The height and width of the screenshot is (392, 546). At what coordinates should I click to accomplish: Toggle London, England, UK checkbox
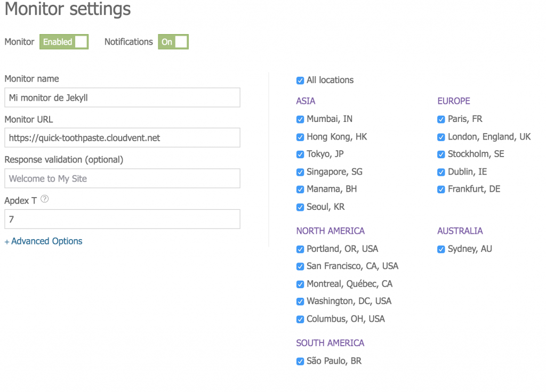click(x=441, y=137)
